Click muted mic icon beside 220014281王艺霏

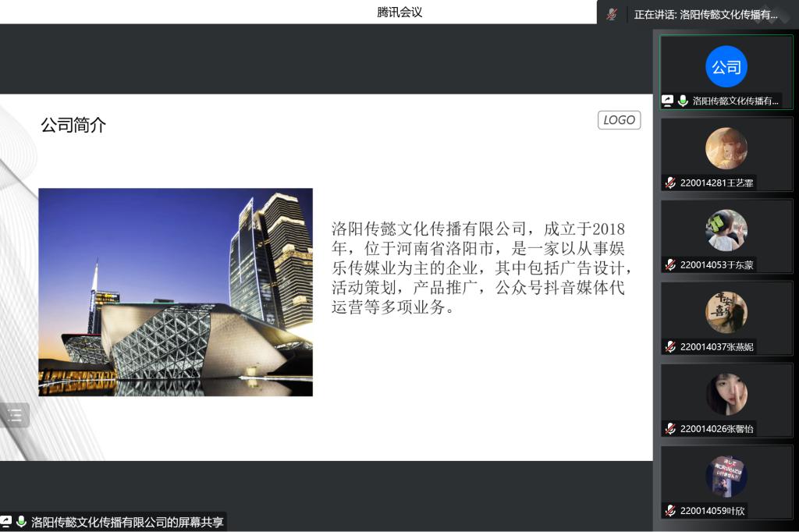670,183
